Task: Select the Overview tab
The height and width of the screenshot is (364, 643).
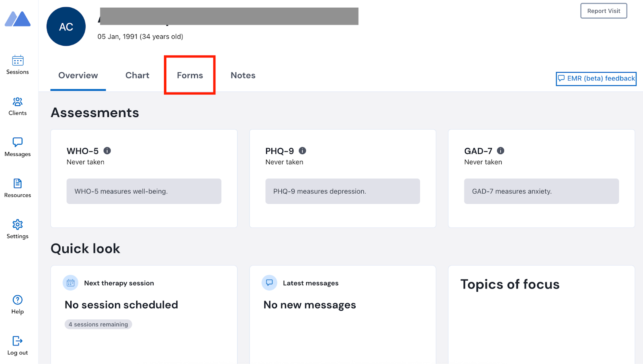Action: coord(78,76)
